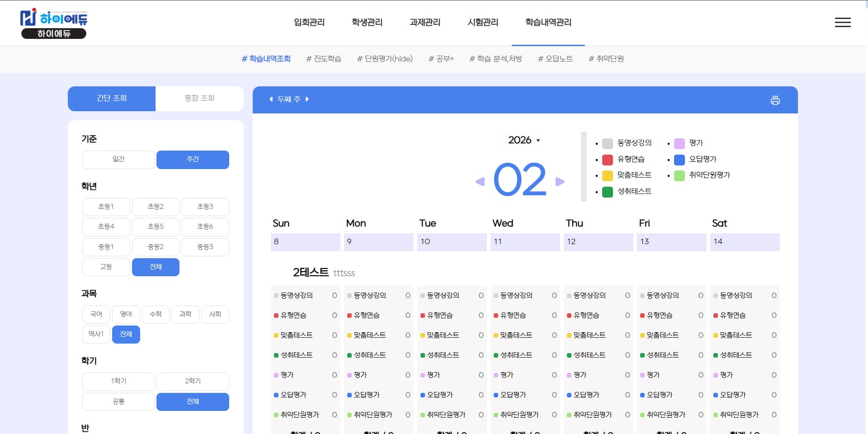
Task: Select the 일간 basis option
Action: [x=118, y=160]
